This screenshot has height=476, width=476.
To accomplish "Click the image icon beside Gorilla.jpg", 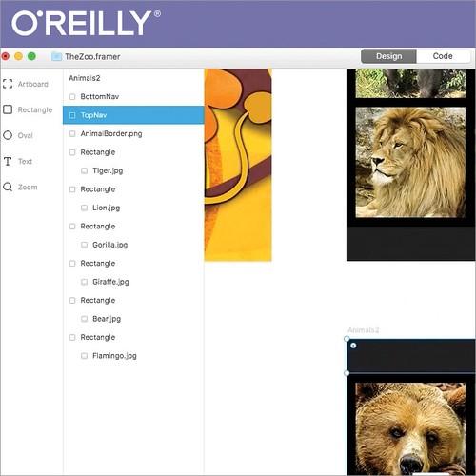I will [84, 245].
